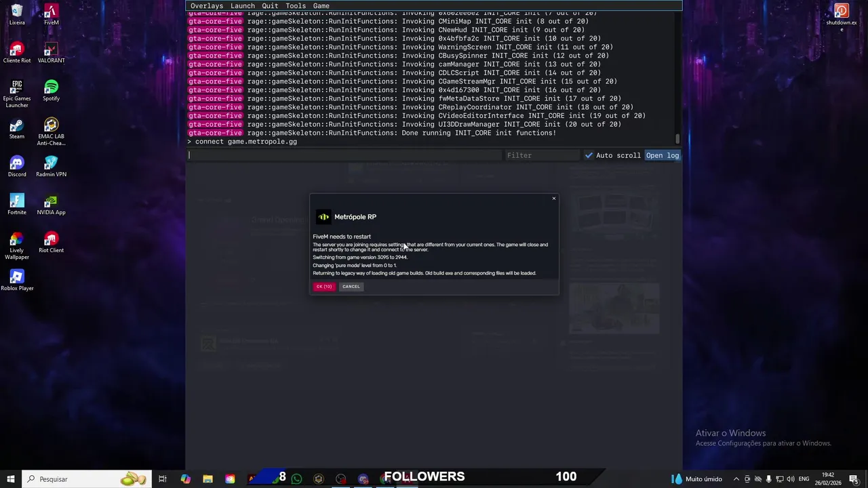Open the Discord desktop shortcut
Screen dimensions: 868x488
[x=17, y=167]
